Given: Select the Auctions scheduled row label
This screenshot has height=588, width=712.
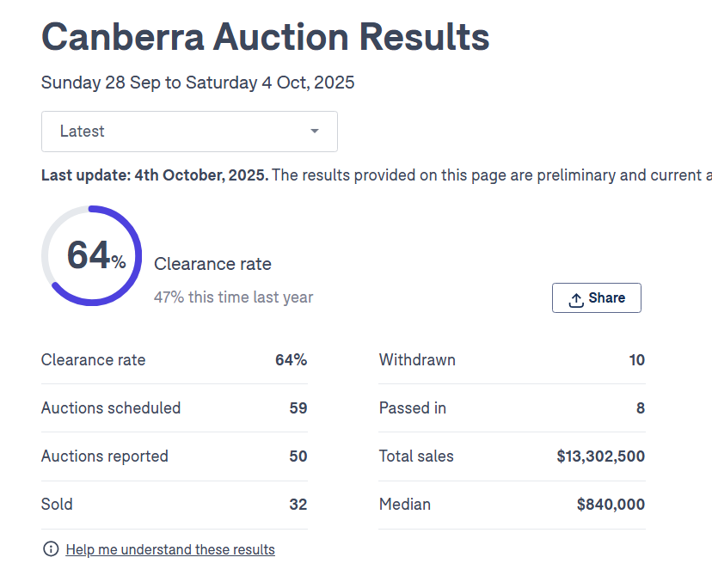Looking at the screenshot, I should 111,408.
